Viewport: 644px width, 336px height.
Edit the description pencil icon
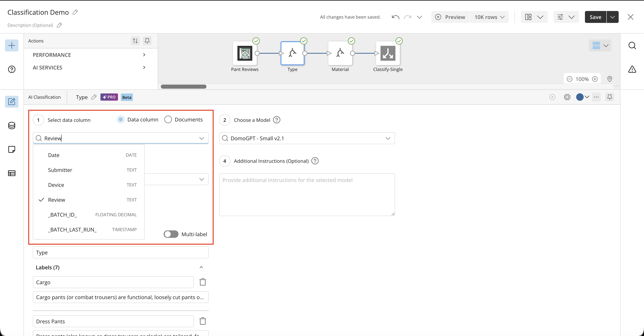pyautogui.click(x=59, y=25)
